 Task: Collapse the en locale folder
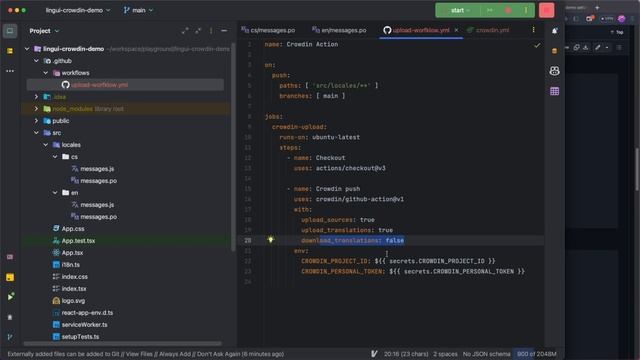coord(55,193)
